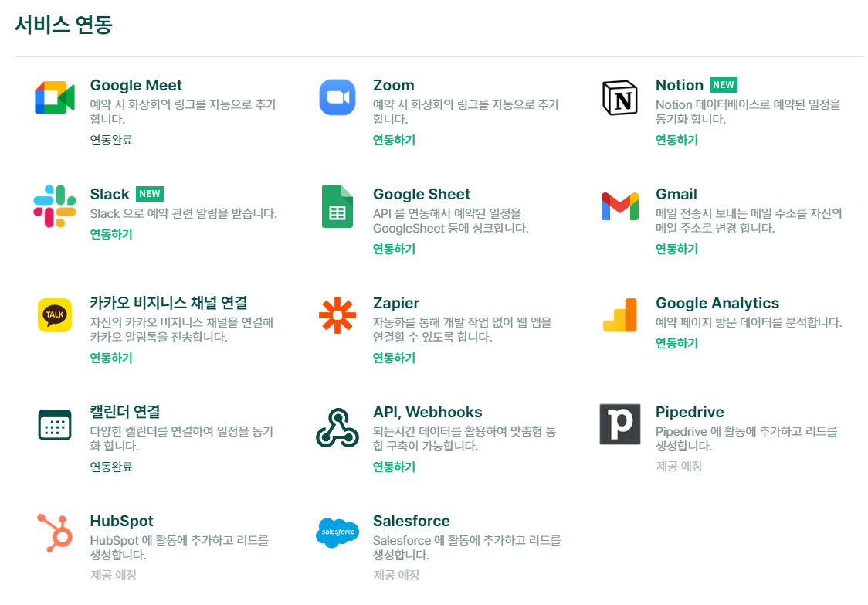Image resolution: width=868 pixels, height=605 pixels.
Task: Click 연동하기 under Google Sheet
Action: point(394,250)
